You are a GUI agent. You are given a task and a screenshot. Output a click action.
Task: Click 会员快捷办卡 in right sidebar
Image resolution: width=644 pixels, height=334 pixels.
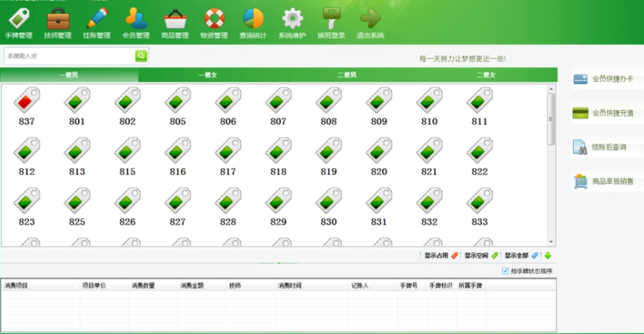(603, 79)
